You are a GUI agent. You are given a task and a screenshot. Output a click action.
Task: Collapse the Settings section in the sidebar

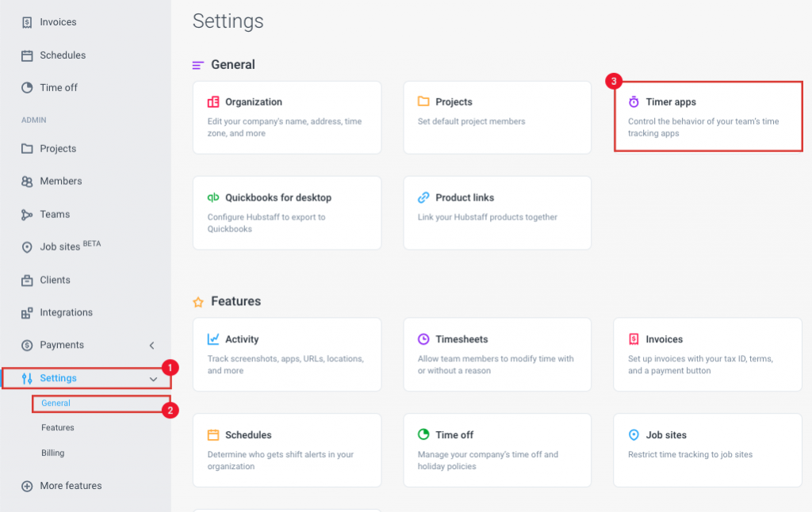153,378
